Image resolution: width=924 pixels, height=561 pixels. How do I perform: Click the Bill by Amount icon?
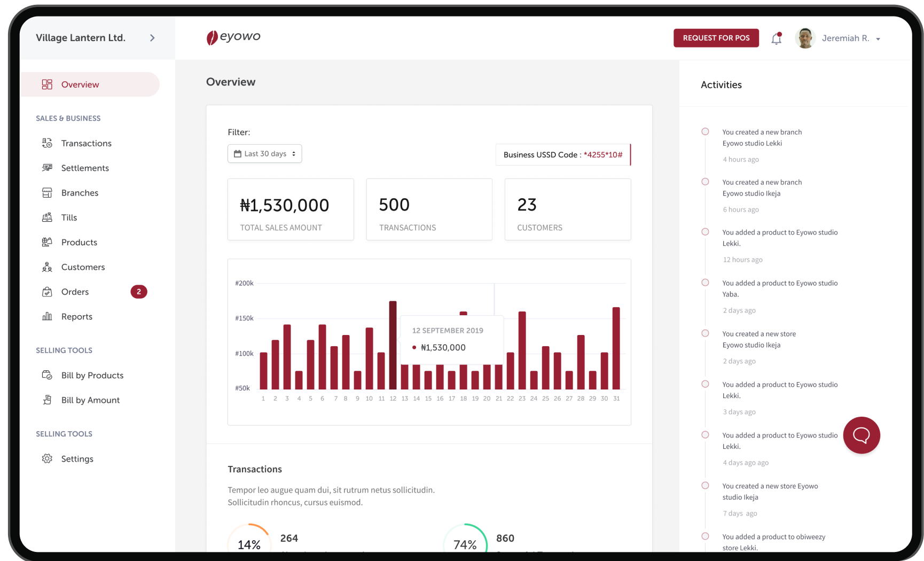[x=47, y=400]
